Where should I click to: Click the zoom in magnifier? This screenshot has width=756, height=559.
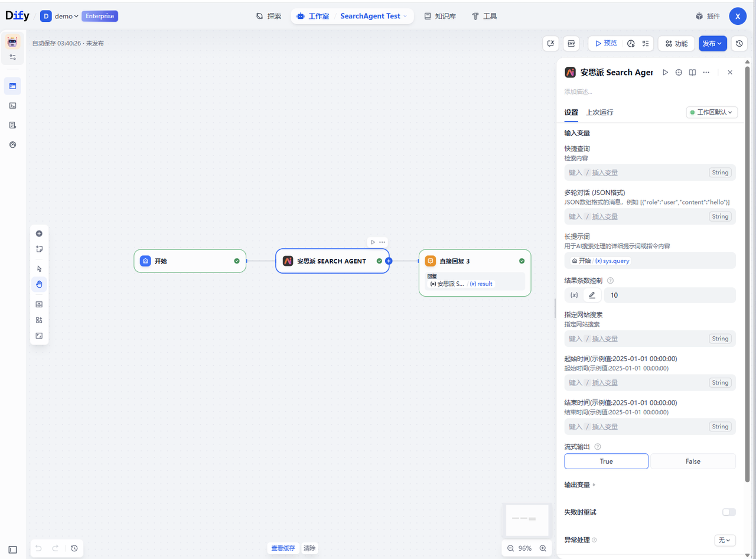tap(543, 548)
